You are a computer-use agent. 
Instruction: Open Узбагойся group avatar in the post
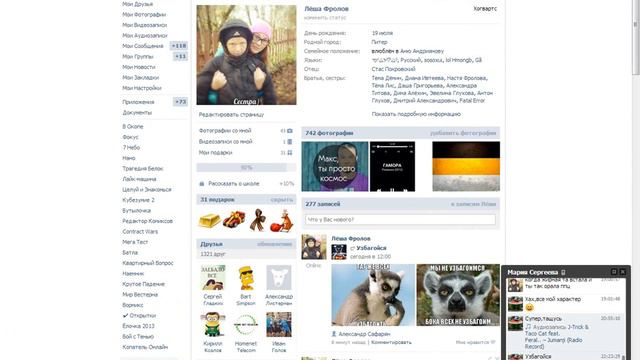(339, 252)
